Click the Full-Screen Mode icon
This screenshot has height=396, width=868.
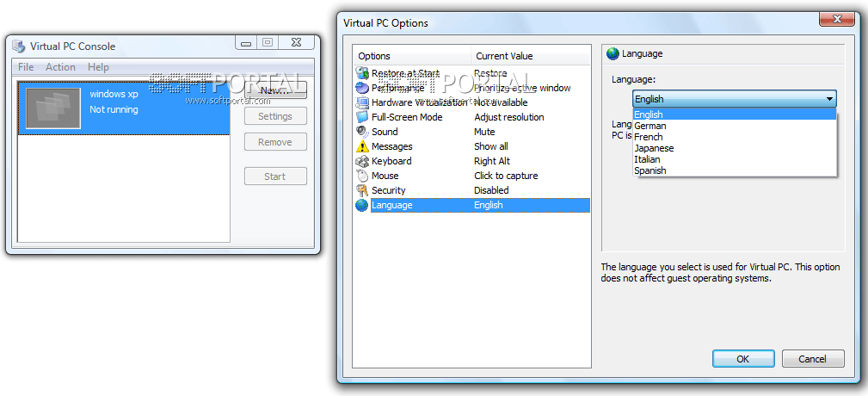point(362,117)
